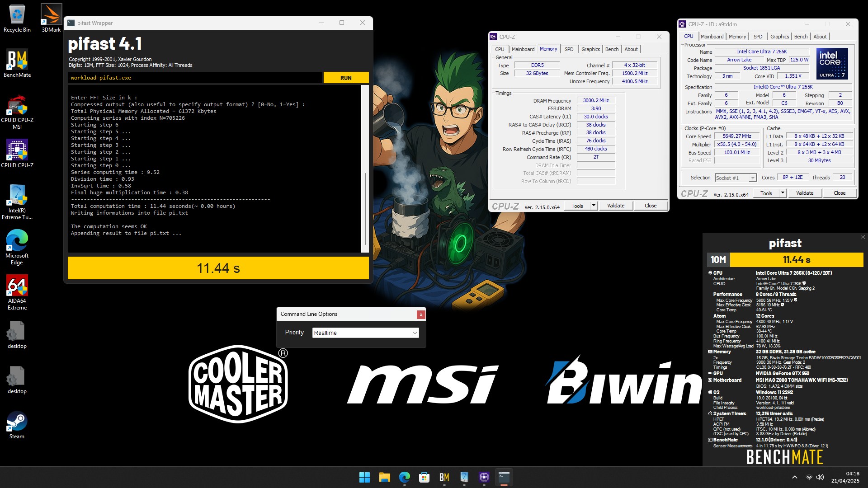
Task: Switch to Intel Extreme Tuning taskbar icon
Action: click(x=464, y=477)
